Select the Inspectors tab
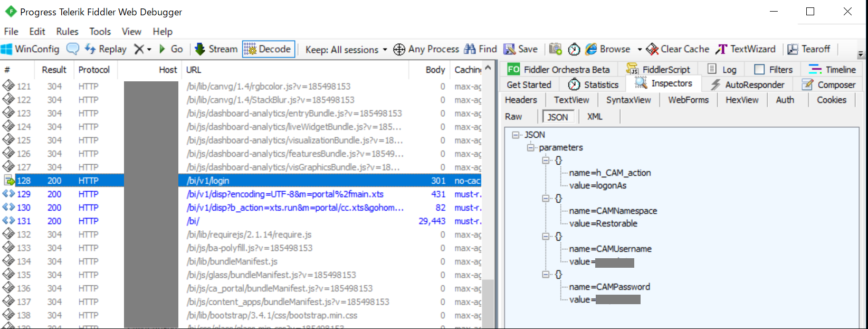The height and width of the screenshot is (329, 868). (x=664, y=83)
